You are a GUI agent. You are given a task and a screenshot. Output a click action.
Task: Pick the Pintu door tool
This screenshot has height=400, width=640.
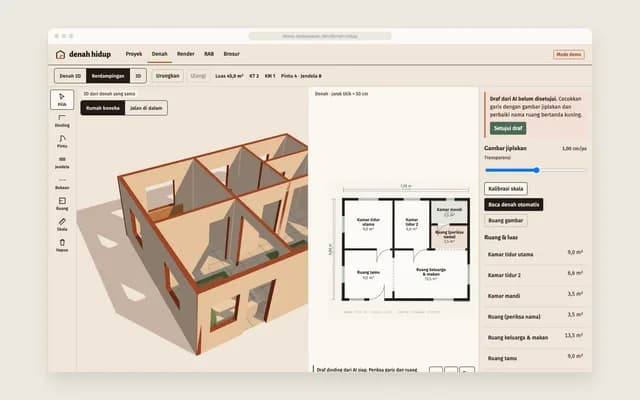pos(62,142)
